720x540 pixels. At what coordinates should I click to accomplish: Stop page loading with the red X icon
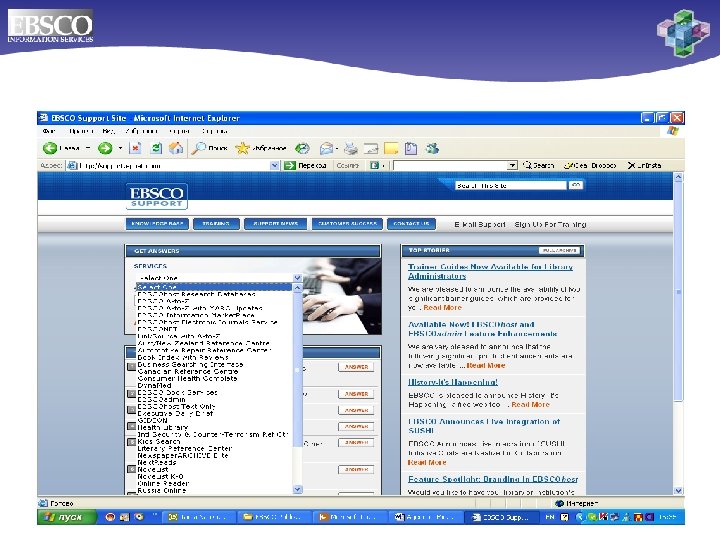point(135,148)
